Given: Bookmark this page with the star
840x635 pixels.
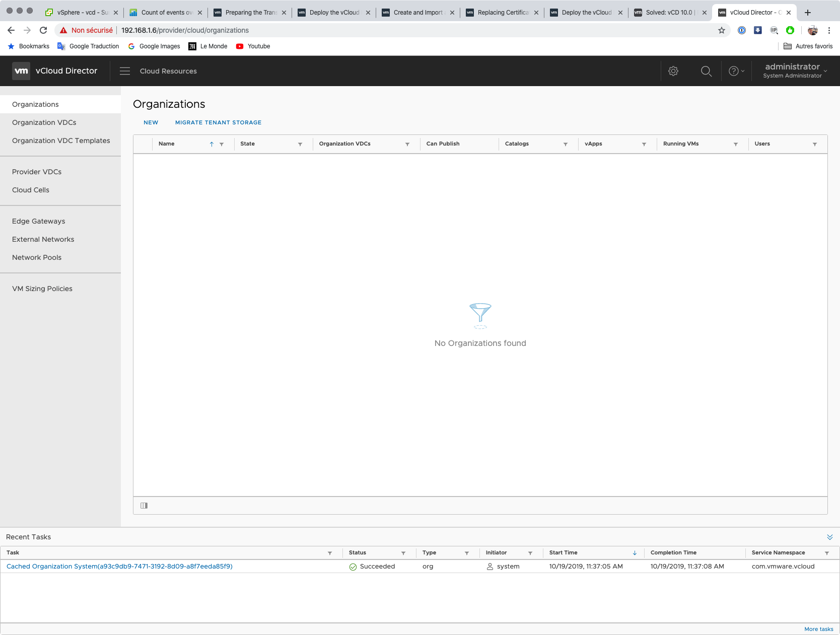Looking at the screenshot, I should tap(722, 30).
